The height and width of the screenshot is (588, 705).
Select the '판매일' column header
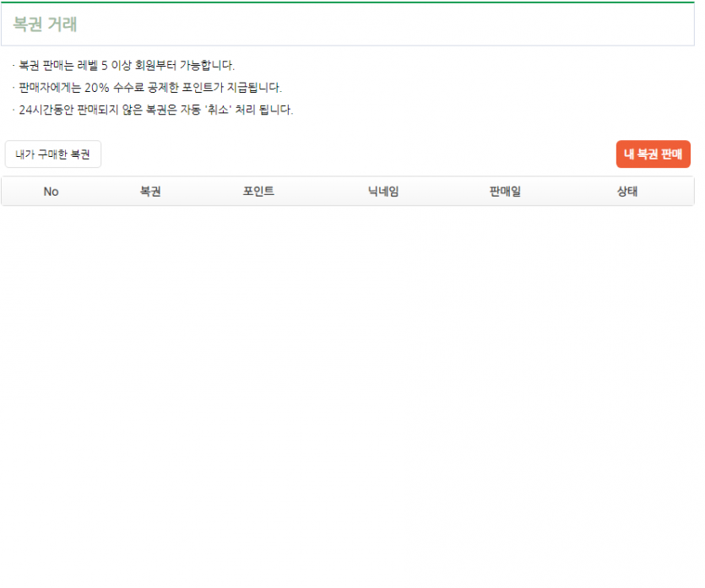(x=505, y=192)
